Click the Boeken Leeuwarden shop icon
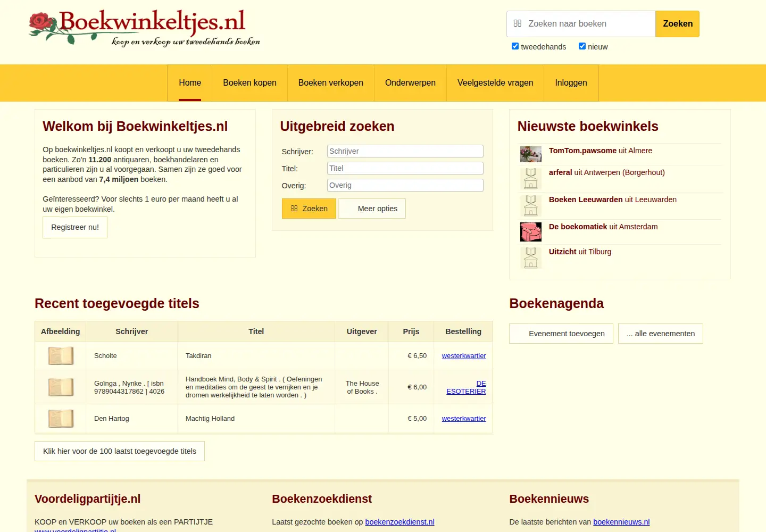Viewport: 766px width, 532px height. tap(530, 206)
